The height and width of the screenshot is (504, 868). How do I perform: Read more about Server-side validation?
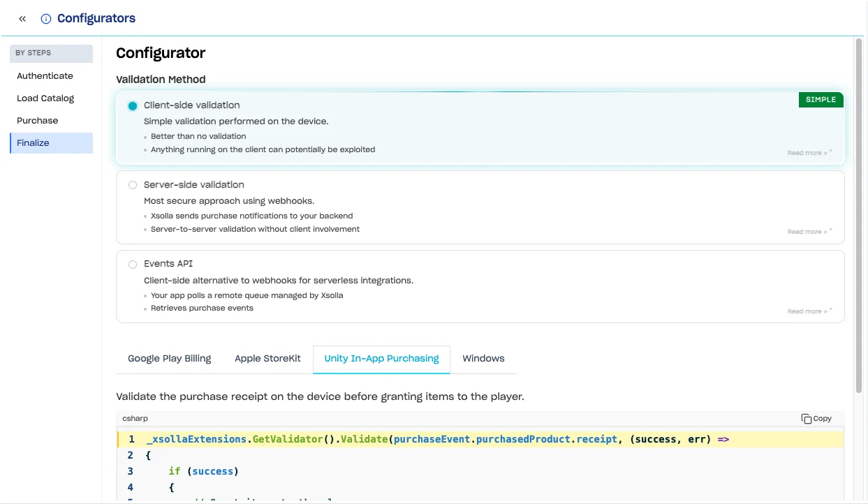809,232
